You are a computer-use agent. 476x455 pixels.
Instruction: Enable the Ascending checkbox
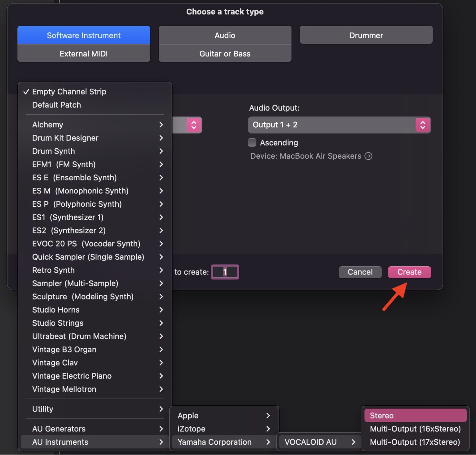(252, 143)
